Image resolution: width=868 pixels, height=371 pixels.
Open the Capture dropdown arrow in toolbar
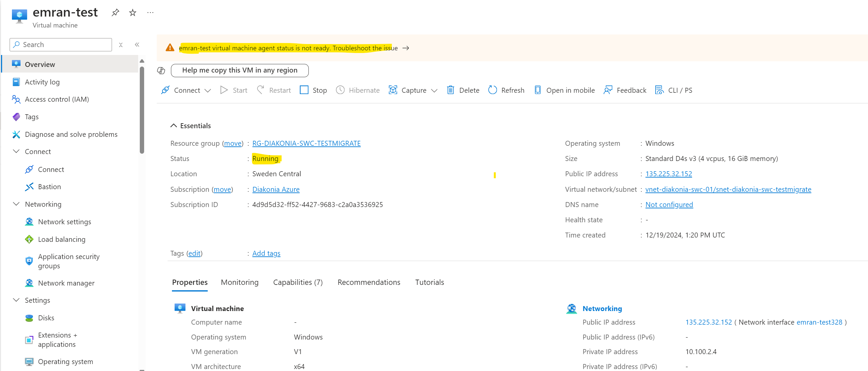pos(434,90)
